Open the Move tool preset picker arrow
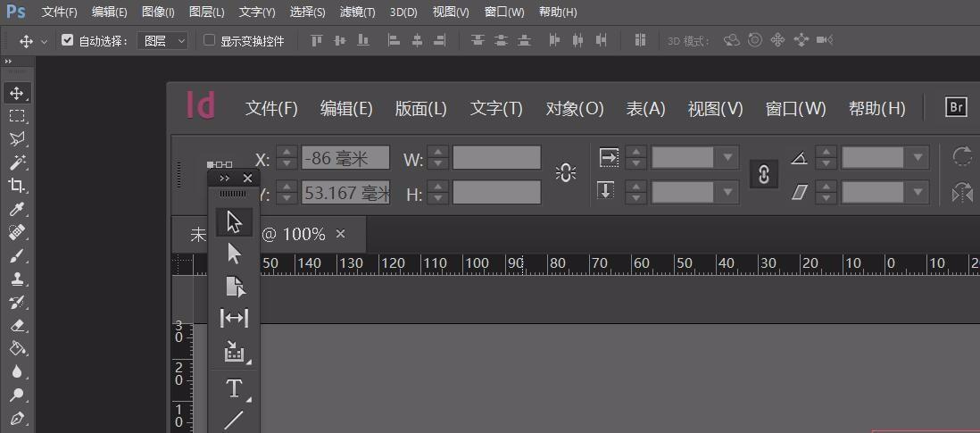The image size is (980, 433). 45,42
